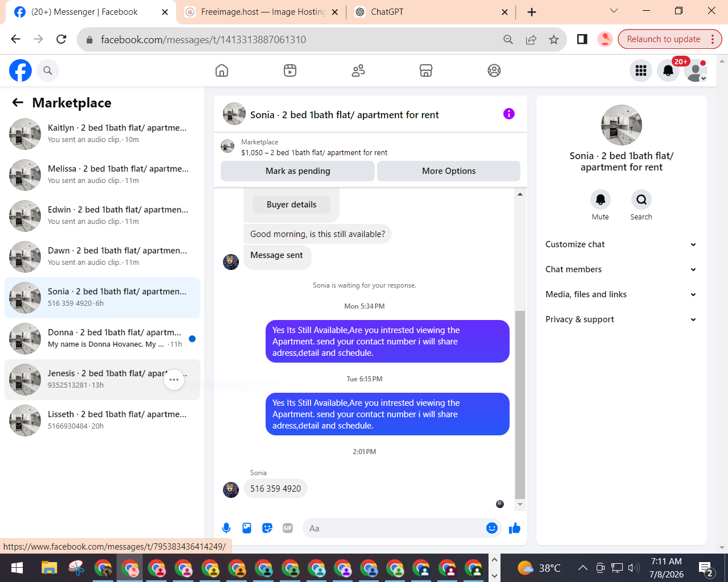The image size is (728, 582).
Task: Click Relaunch to update
Action: click(x=669, y=39)
